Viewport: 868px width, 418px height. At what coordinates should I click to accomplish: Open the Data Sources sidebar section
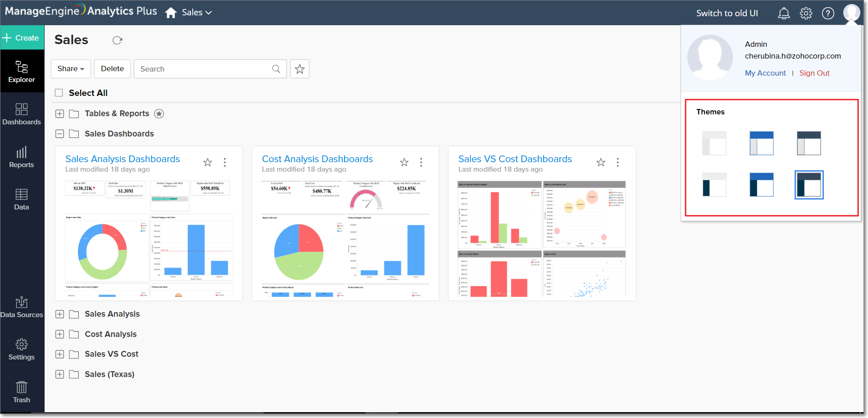click(22, 307)
